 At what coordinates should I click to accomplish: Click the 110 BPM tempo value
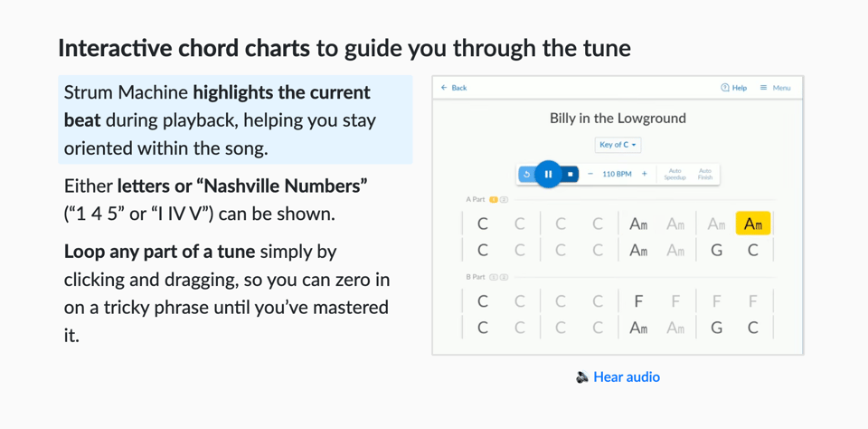point(617,174)
